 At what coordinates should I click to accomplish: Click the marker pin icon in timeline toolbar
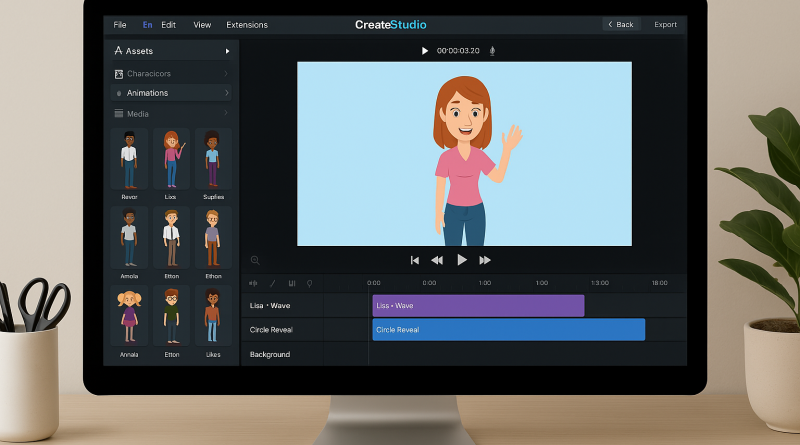point(309,283)
